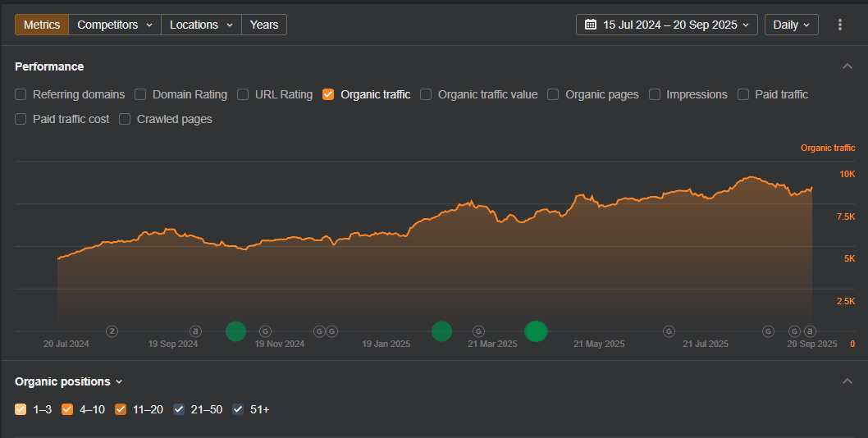Click the '21 Jul 2025' axis date
The height and width of the screenshot is (438, 868).
coord(706,344)
